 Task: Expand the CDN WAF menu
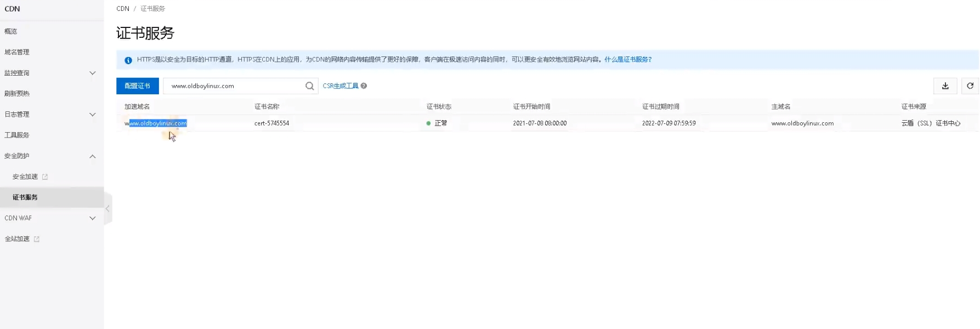pyautogui.click(x=92, y=218)
